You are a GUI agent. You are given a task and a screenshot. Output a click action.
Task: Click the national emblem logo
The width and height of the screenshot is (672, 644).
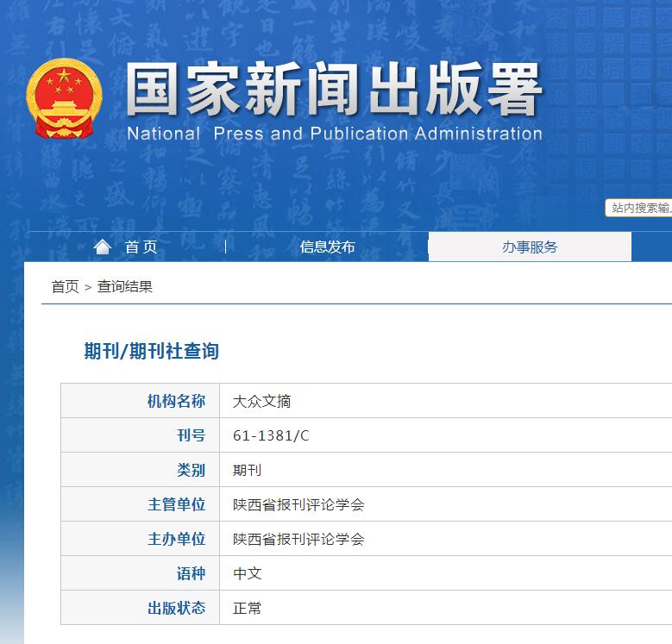coord(65,98)
